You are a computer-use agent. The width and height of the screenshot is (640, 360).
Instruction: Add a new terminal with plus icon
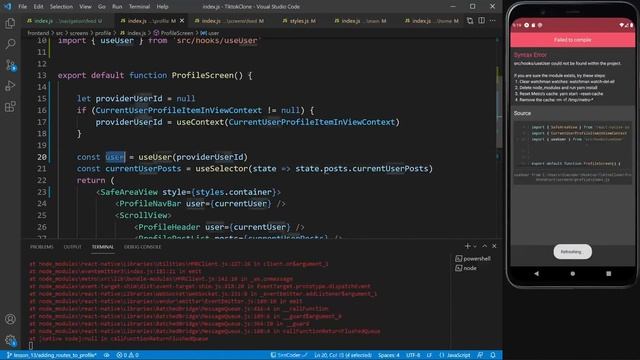pos(467,246)
